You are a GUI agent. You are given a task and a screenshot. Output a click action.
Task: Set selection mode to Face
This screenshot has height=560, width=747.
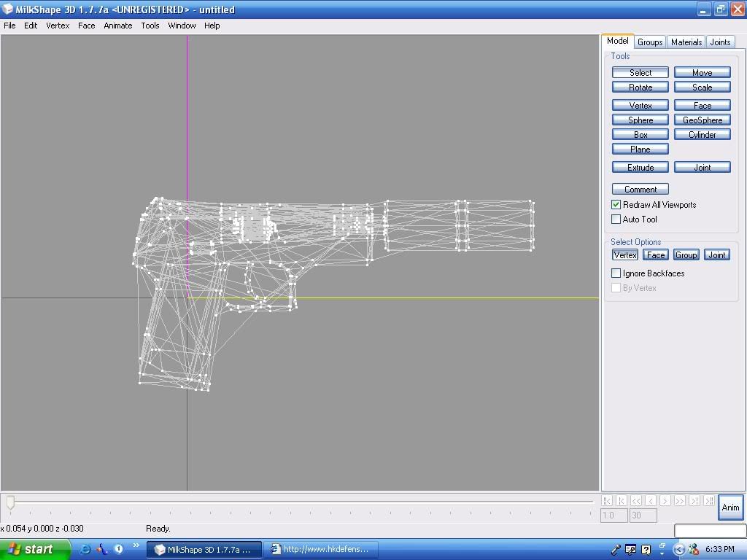pyautogui.click(x=656, y=254)
